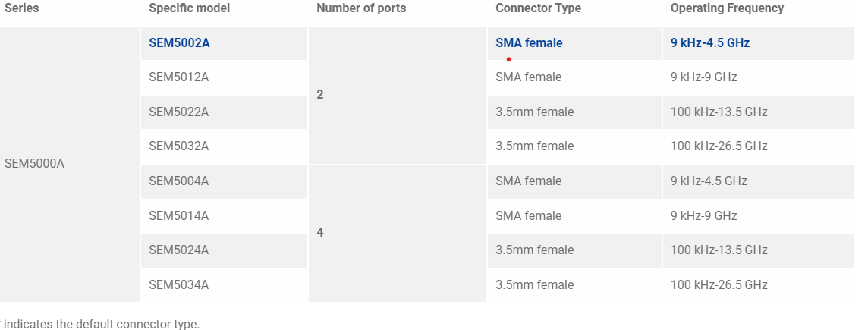
Task: Click the Connector Type column header
Action: tap(538, 8)
